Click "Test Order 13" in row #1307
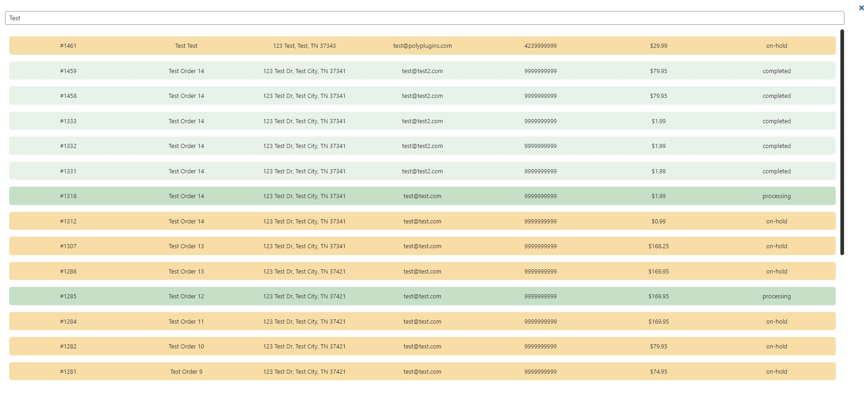The image size is (868, 399). [x=186, y=246]
